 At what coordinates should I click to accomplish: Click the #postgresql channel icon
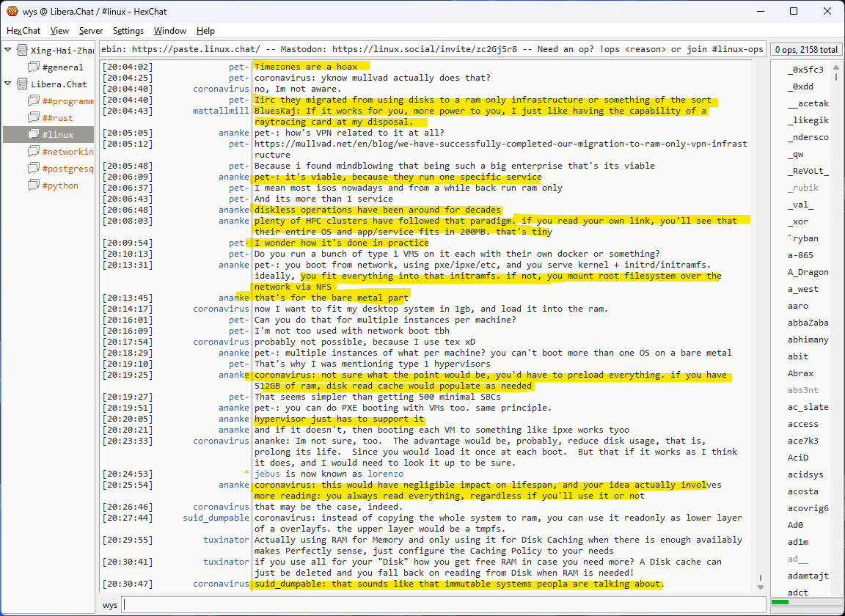pyautogui.click(x=33, y=169)
